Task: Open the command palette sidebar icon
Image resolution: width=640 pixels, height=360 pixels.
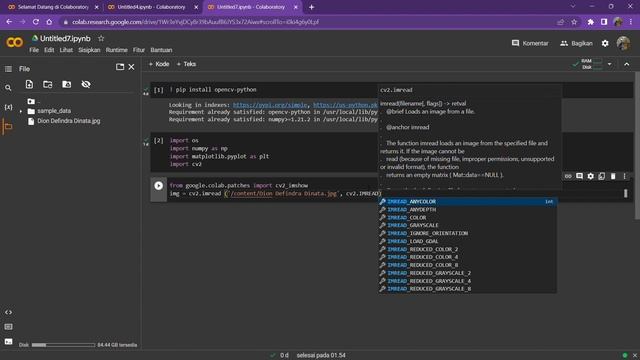Action: point(8,327)
